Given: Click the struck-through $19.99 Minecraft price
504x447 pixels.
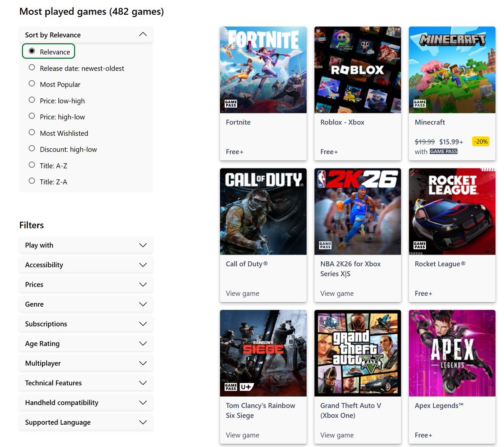Looking at the screenshot, I should tap(425, 142).
